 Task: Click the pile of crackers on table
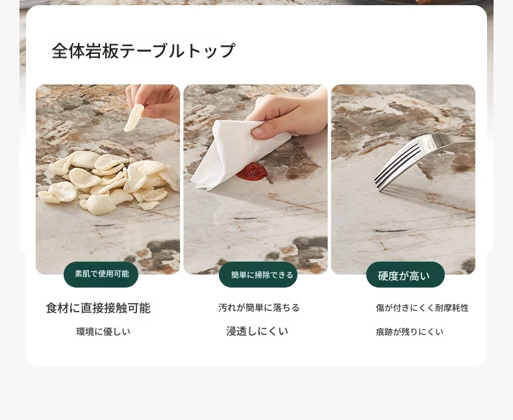(108, 182)
